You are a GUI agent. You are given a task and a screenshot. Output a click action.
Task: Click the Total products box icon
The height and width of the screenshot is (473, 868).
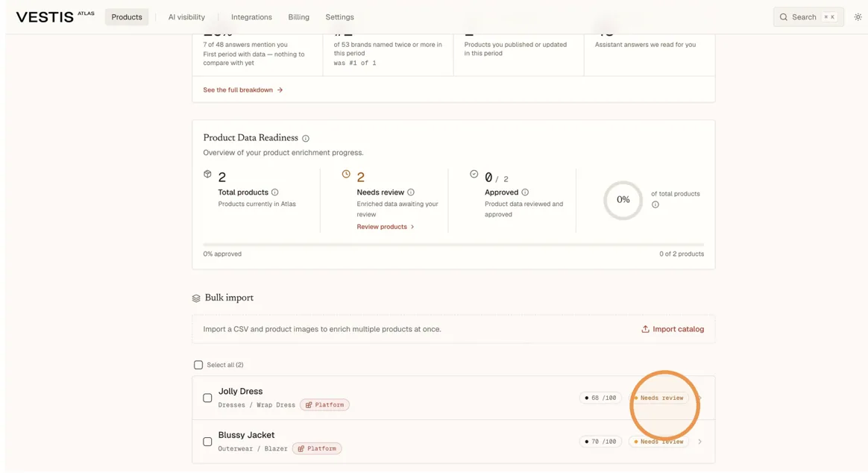pyautogui.click(x=207, y=174)
